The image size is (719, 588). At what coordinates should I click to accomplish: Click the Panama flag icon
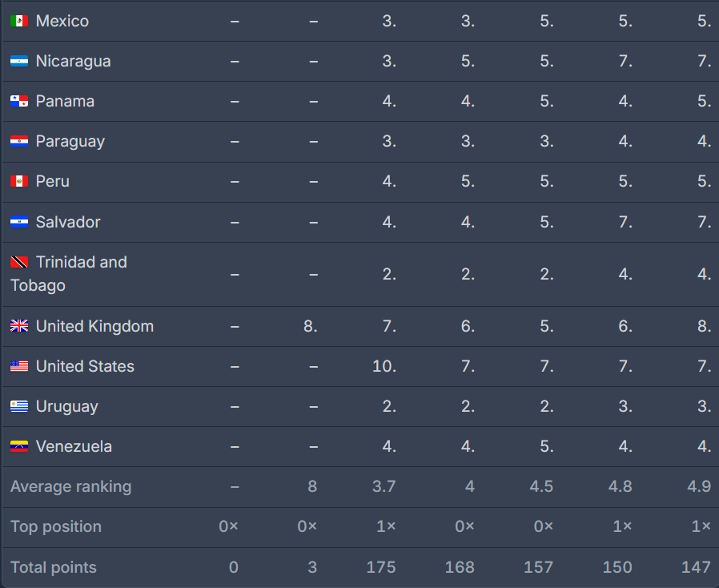[x=19, y=102]
